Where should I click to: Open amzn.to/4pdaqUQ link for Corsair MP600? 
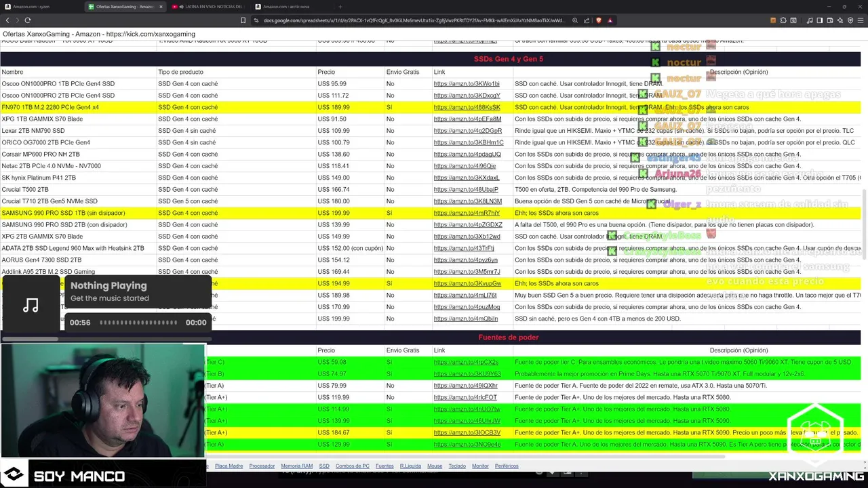468,155
